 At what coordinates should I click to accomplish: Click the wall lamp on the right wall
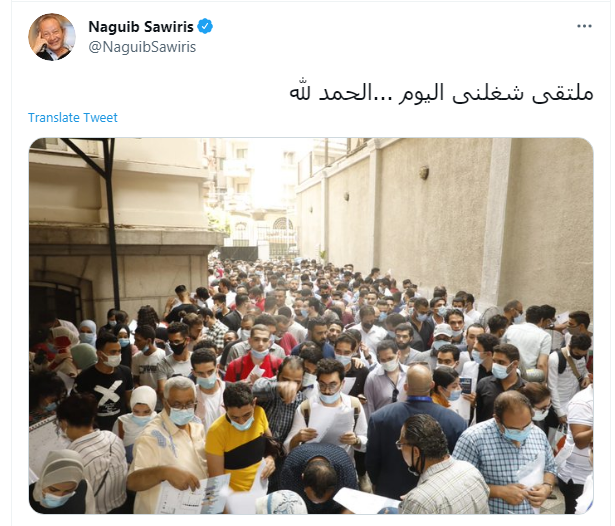(424, 173)
